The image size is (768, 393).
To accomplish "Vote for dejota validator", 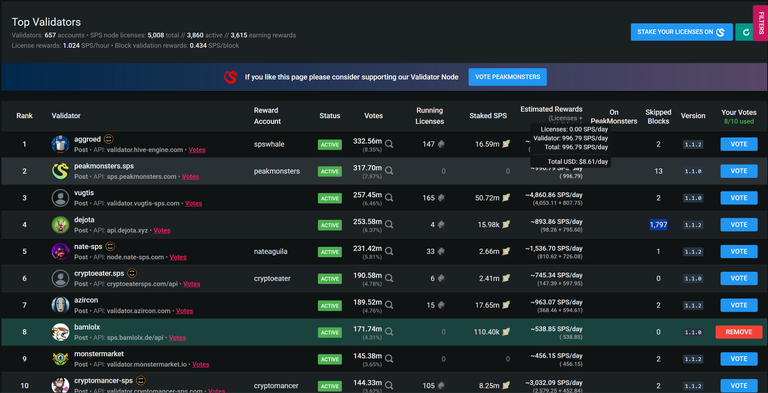I will 739,224.
